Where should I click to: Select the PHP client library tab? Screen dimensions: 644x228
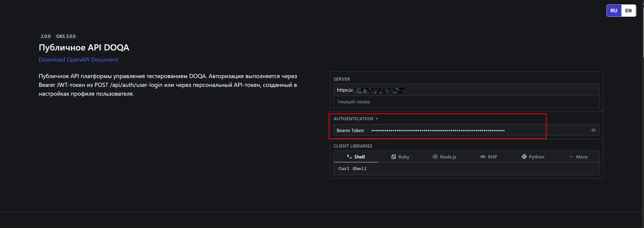489,157
